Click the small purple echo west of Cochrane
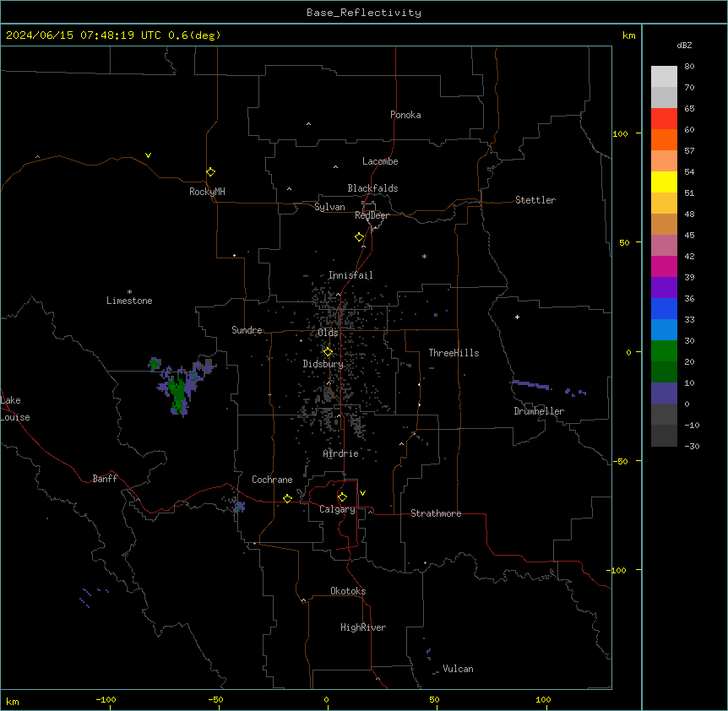This screenshot has width=728, height=711. [239, 506]
